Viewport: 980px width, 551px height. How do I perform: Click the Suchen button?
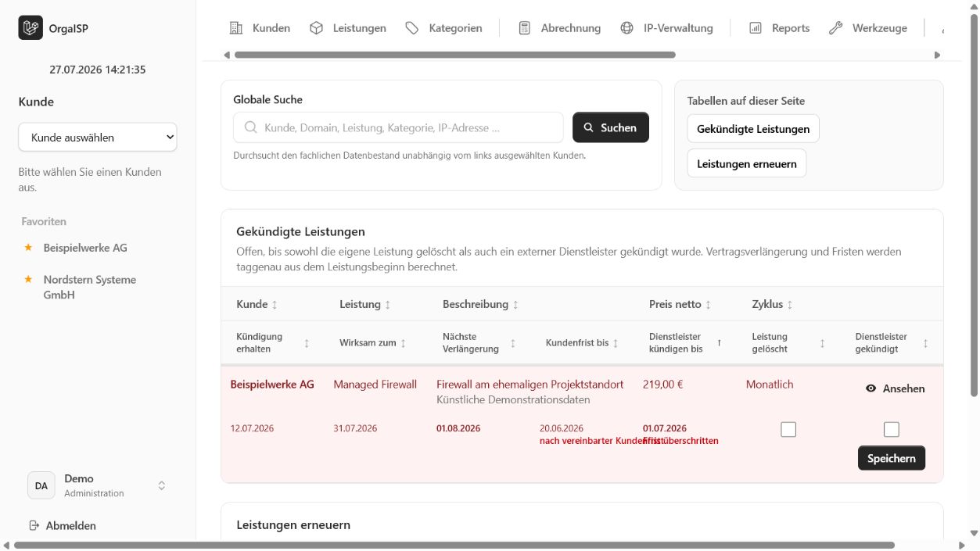[x=611, y=127]
